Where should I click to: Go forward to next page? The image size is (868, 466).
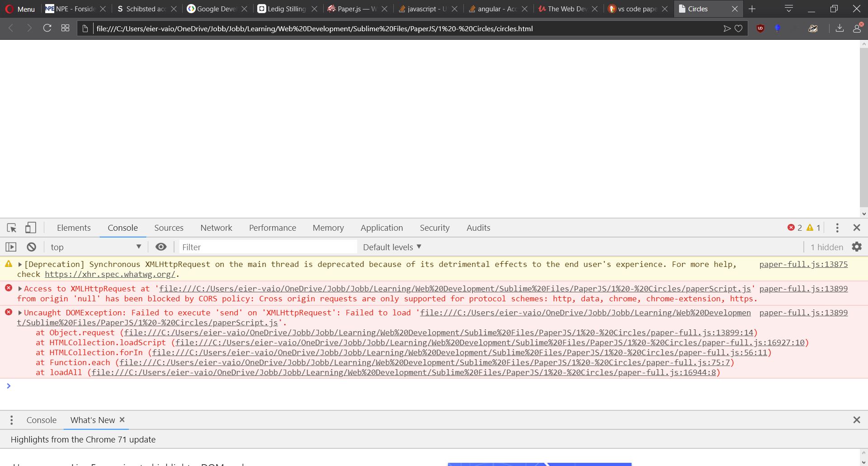(29, 28)
